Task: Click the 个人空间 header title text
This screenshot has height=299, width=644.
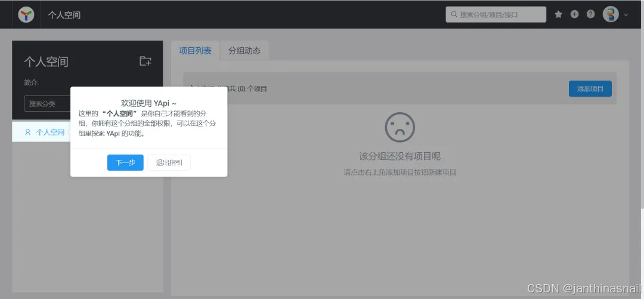Action: click(64, 15)
